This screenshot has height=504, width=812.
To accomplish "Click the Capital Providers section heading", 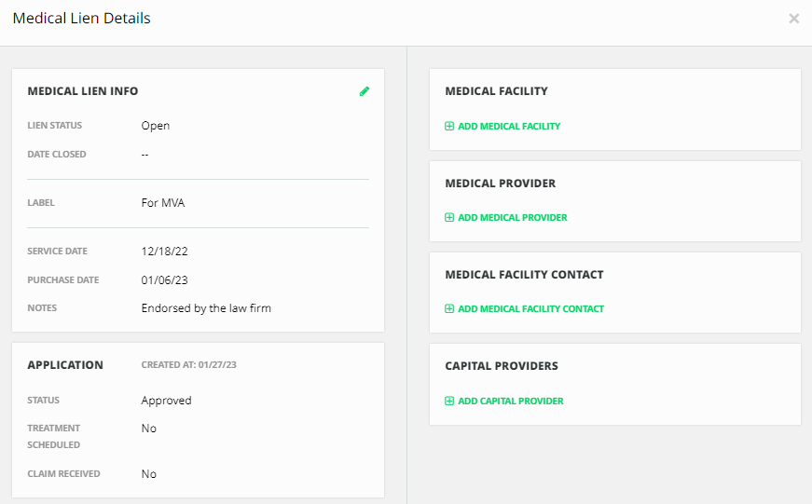I will [x=501, y=366].
